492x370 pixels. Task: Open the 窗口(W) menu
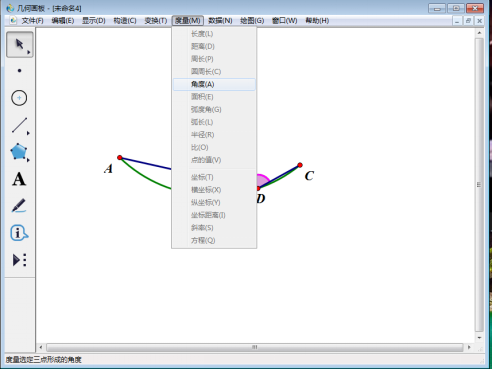click(x=284, y=21)
